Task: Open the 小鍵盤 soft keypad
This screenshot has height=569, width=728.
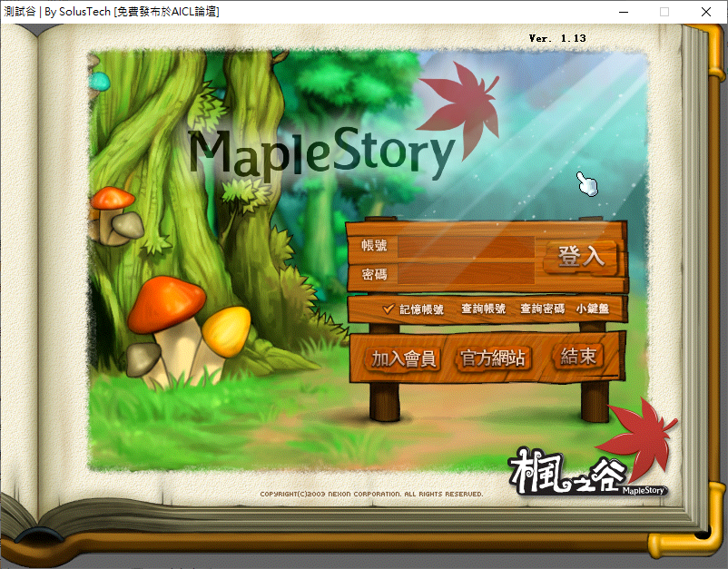Action: click(593, 309)
